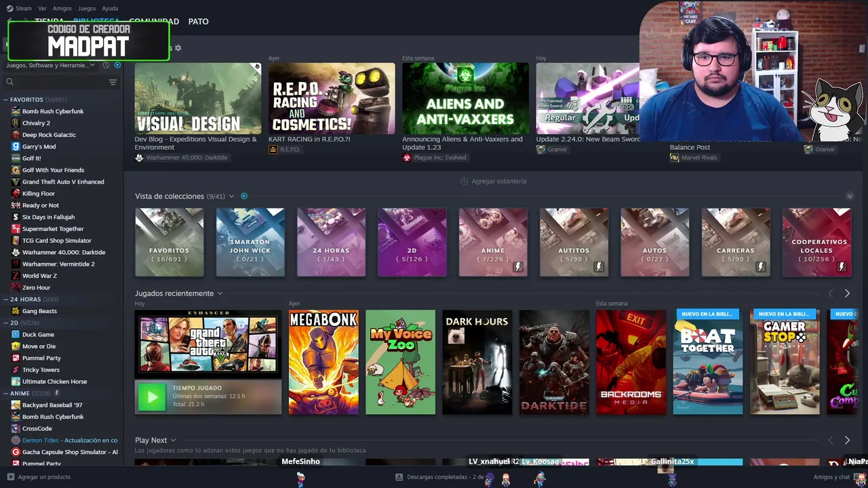Click Play Next shelf right arrow
This screenshot has width=868, height=488.
coord(847,440)
